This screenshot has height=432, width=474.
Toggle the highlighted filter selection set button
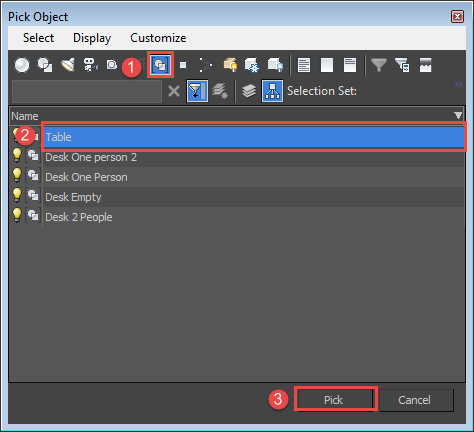tap(197, 91)
